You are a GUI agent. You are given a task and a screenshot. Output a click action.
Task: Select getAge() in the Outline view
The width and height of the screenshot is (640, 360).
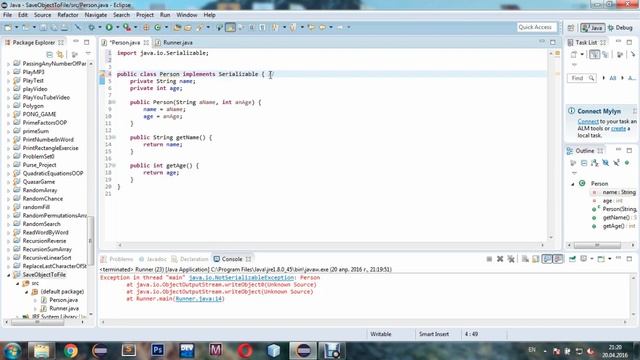point(613,226)
